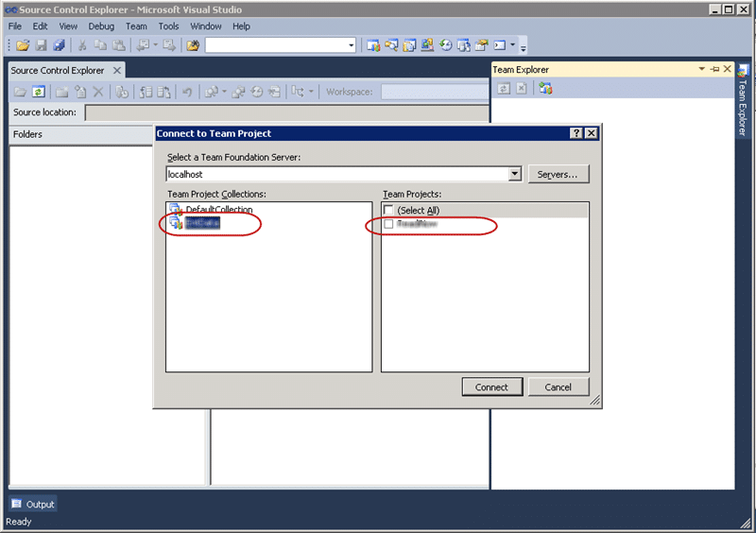
Task: Click the Output tab label at bottom
Action: click(x=40, y=504)
